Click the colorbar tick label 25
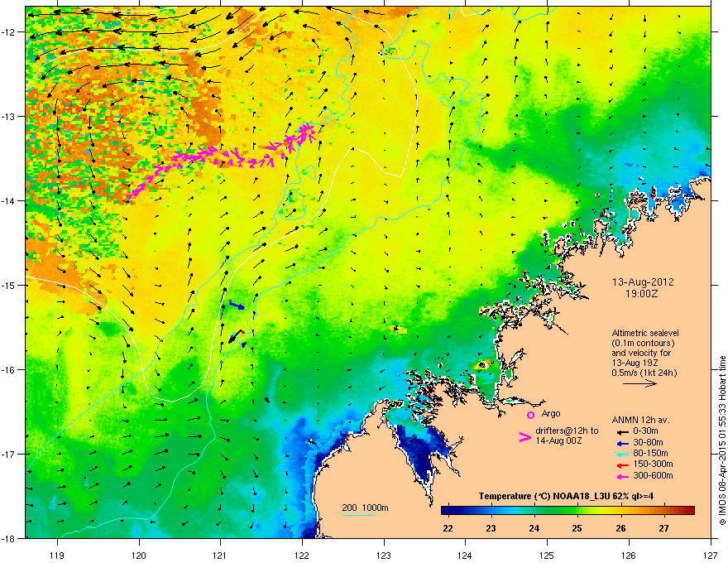 pyautogui.click(x=577, y=528)
